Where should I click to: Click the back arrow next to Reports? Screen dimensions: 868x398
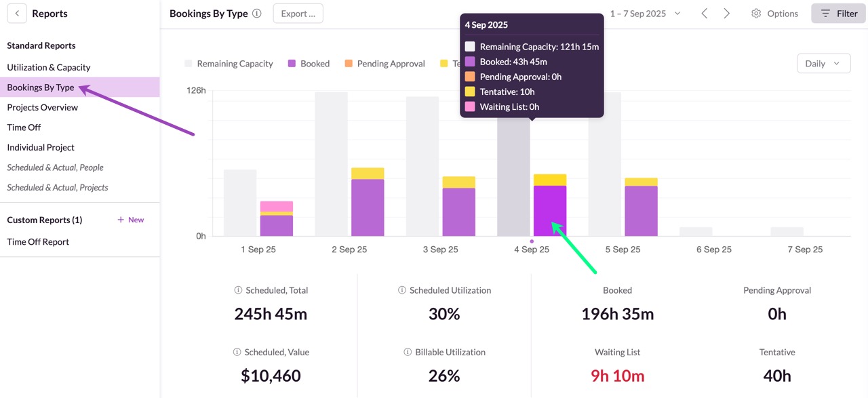pyautogui.click(x=17, y=14)
